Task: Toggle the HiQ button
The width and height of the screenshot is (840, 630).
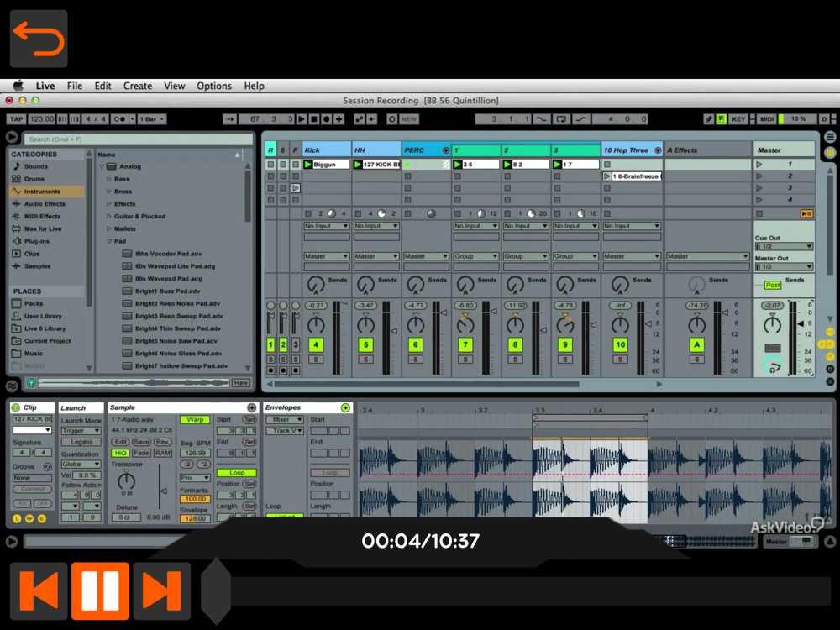Action: (x=120, y=454)
